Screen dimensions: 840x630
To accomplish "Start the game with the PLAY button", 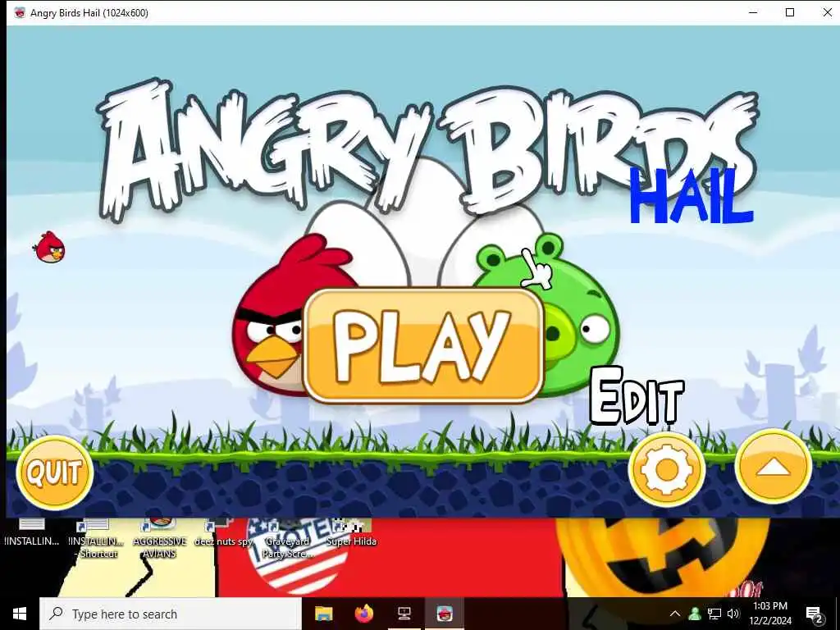I will coord(424,345).
